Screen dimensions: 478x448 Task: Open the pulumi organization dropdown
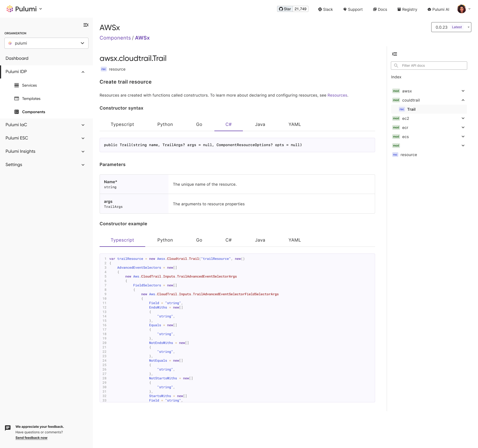tap(46, 43)
